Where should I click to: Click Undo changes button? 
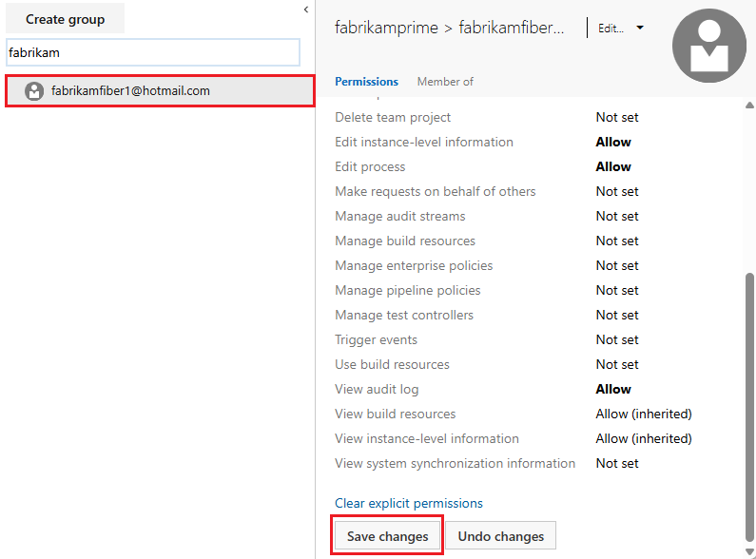tap(500, 536)
